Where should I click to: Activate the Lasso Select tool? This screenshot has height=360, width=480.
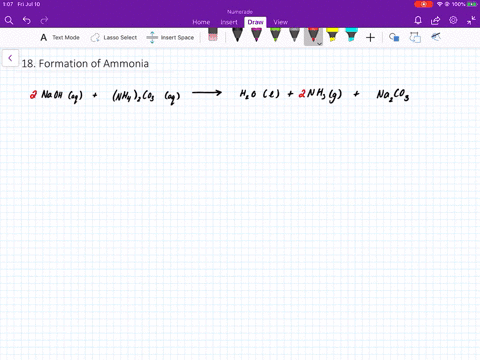pyautogui.click(x=114, y=38)
